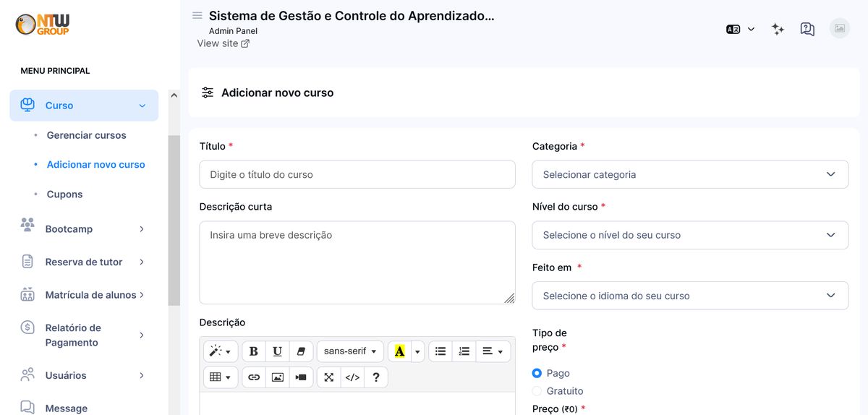Image resolution: width=868 pixels, height=415 pixels.
Task: Toggle underline formatting in editor
Action: point(278,351)
